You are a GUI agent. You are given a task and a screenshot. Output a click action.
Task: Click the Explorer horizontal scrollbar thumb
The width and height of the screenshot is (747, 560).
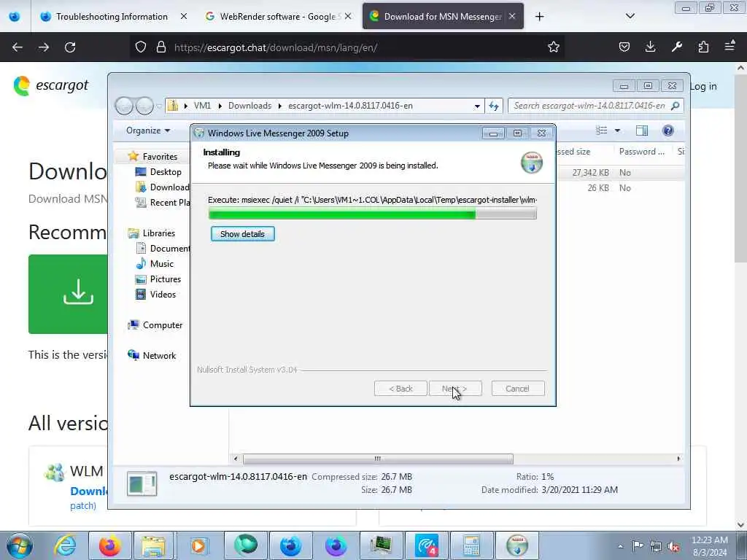click(x=378, y=459)
